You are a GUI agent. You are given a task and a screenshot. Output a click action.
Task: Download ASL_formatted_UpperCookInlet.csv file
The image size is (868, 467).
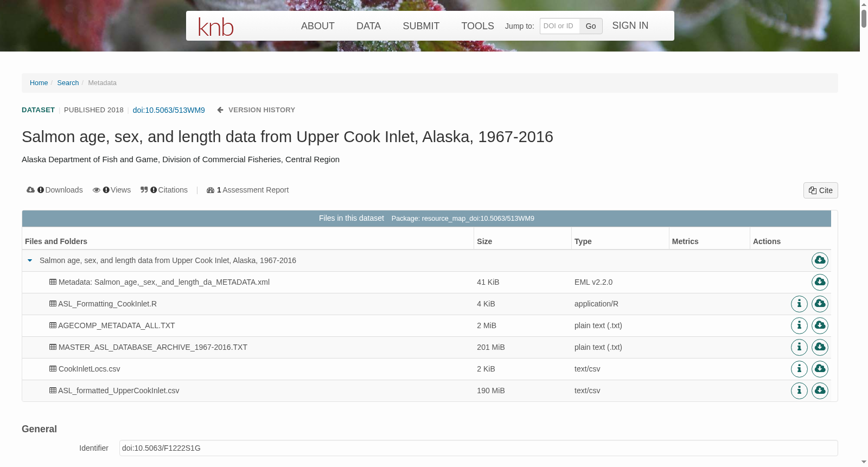pos(820,391)
